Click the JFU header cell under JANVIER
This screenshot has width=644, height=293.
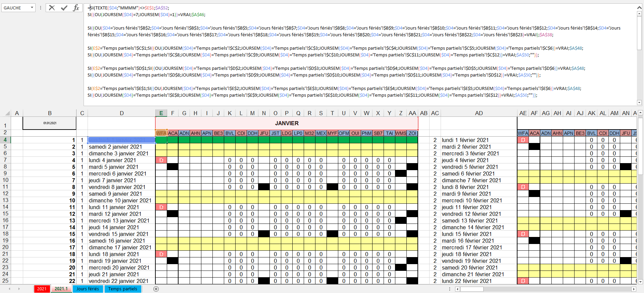(x=264, y=133)
